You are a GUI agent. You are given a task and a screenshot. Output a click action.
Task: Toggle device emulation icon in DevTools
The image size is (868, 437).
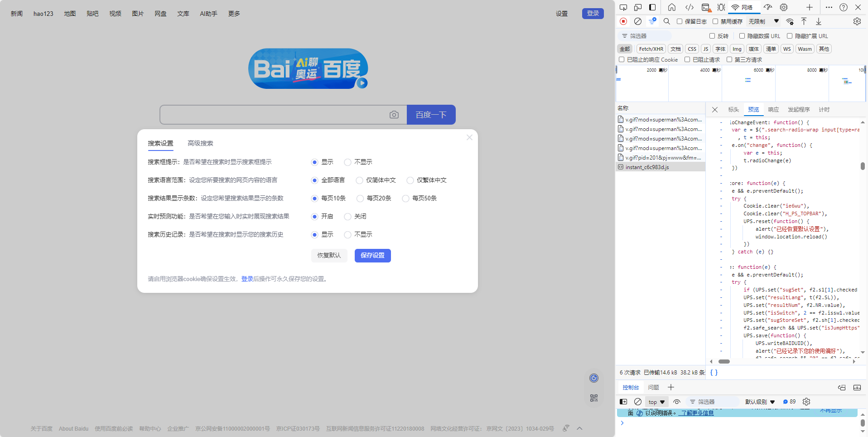tap(638, 7)
